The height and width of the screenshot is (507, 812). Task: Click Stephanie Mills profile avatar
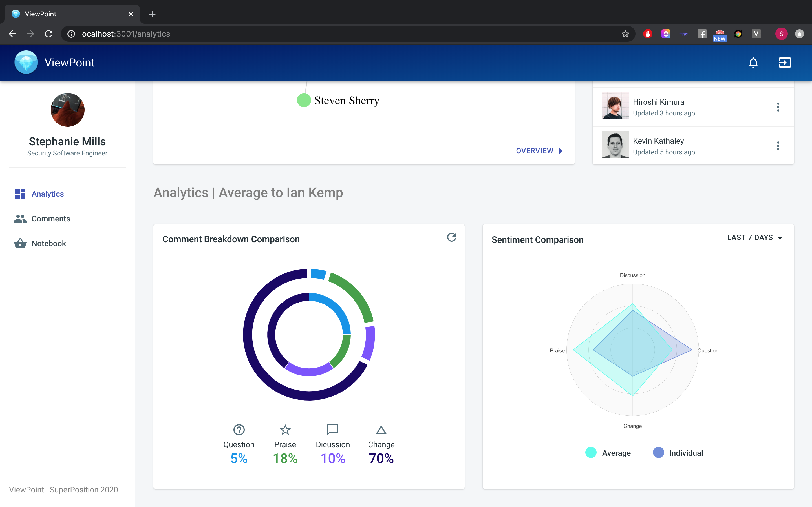pos(67,110)
